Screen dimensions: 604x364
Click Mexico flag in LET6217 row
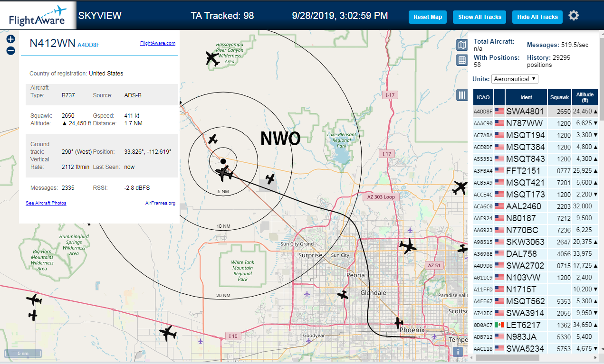coord(499,325)
